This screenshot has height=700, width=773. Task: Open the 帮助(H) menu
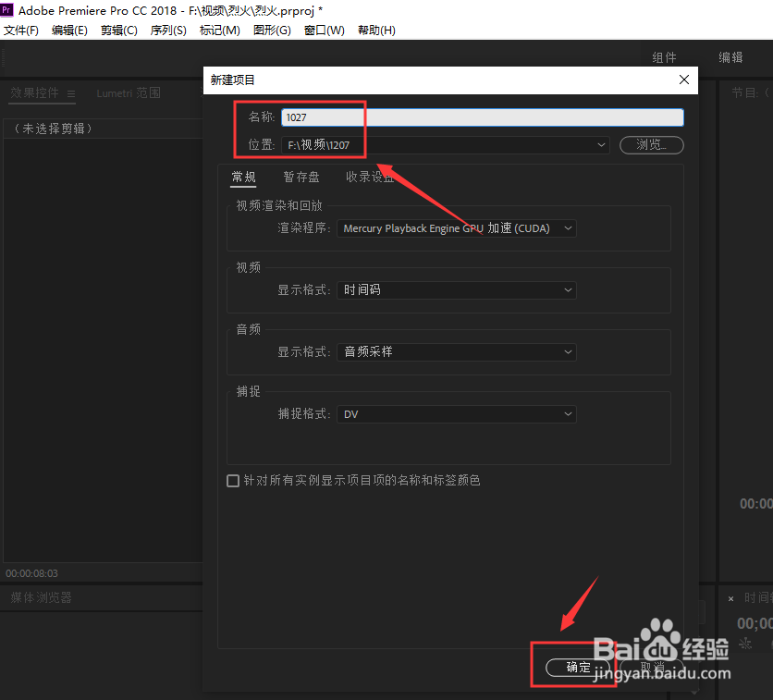[x=376, y=31]
